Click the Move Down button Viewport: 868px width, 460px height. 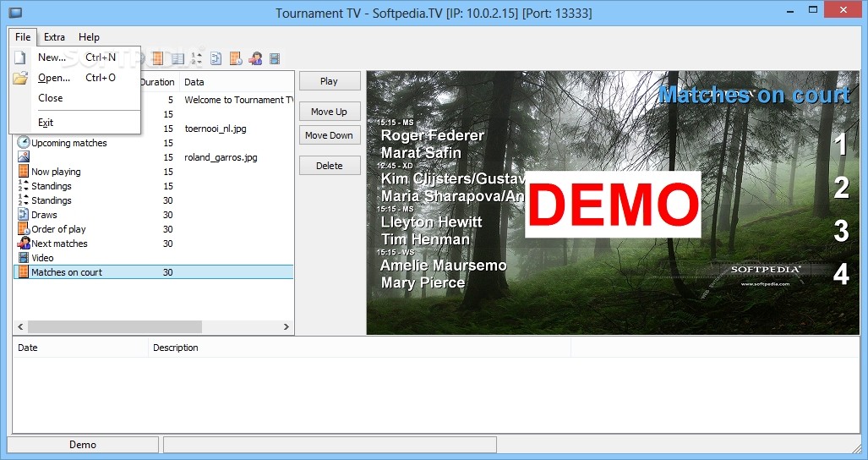[330, 135]
